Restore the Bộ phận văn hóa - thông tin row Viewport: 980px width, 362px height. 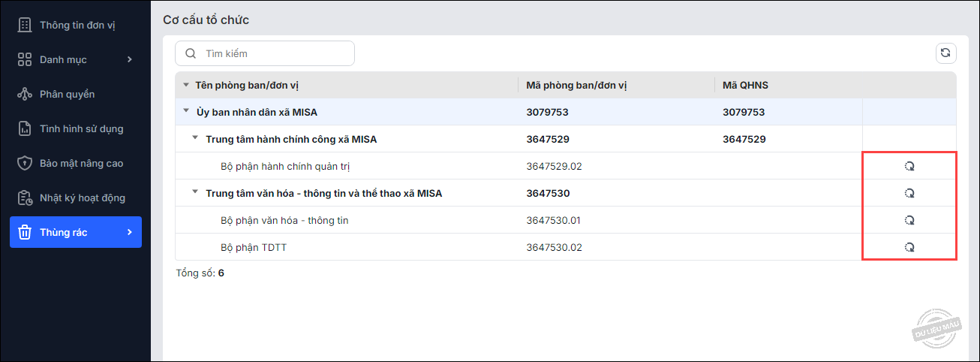(909, 220)
